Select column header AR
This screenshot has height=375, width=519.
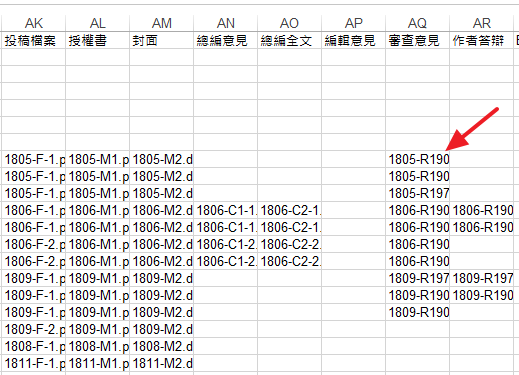[481, 23]
